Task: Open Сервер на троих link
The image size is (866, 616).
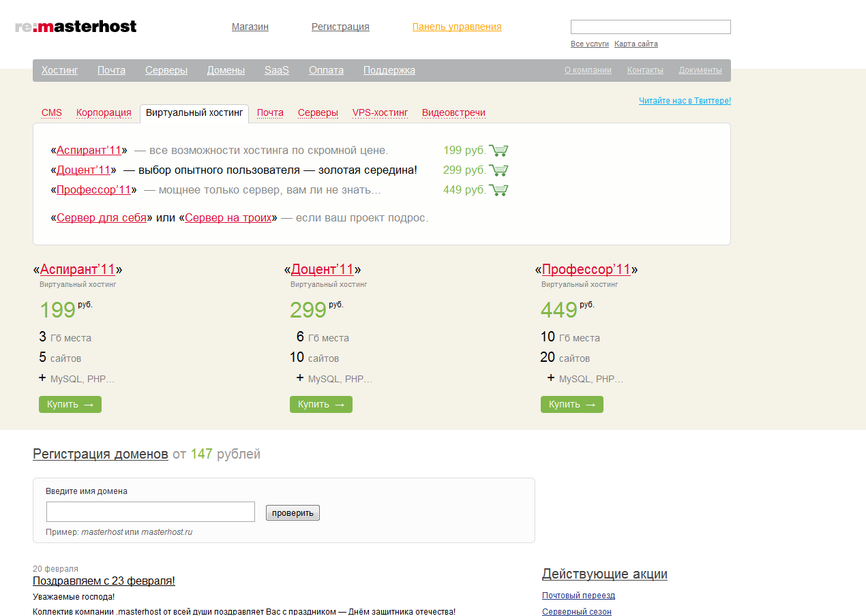Action: coord(228,218)
